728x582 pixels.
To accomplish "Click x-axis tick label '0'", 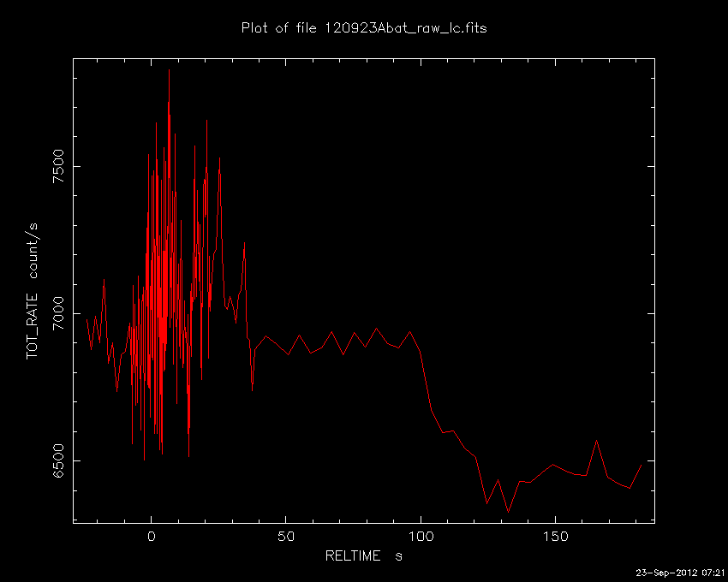I will pyautogui.click(x=152, y=537).
